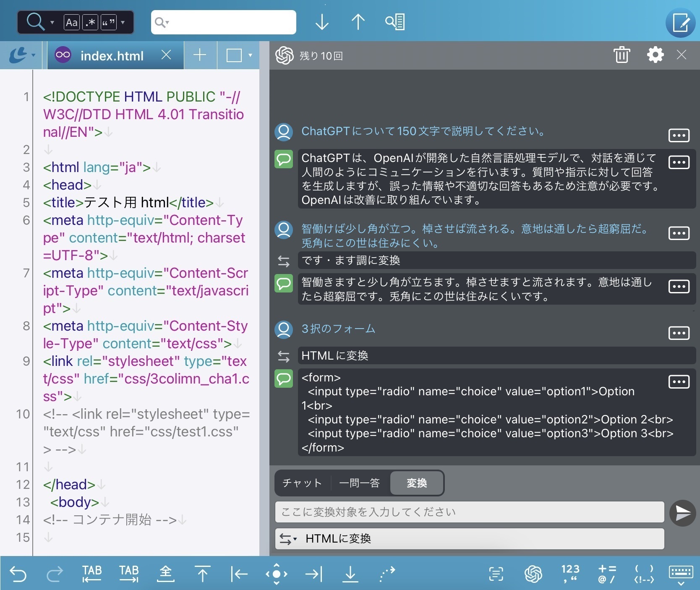Image resolution: width=700 pixels, height=590 pixels.
Task: Expand the split view layout dropdown
Action: (x=239, y=55)
